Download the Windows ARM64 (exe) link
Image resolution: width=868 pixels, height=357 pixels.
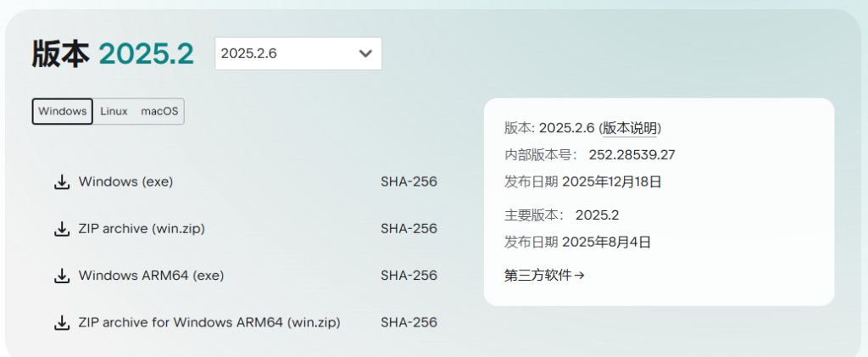(x=151, y=276)
